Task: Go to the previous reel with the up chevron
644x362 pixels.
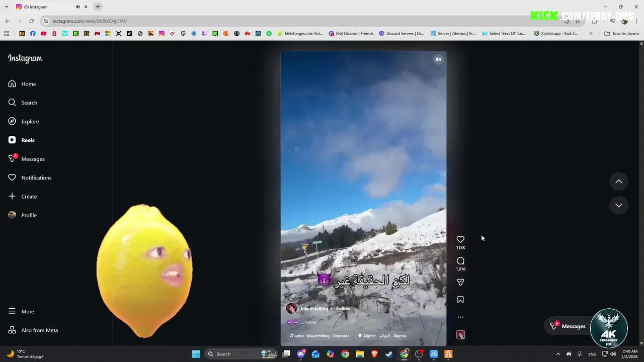Action: [x=619, y=182]
